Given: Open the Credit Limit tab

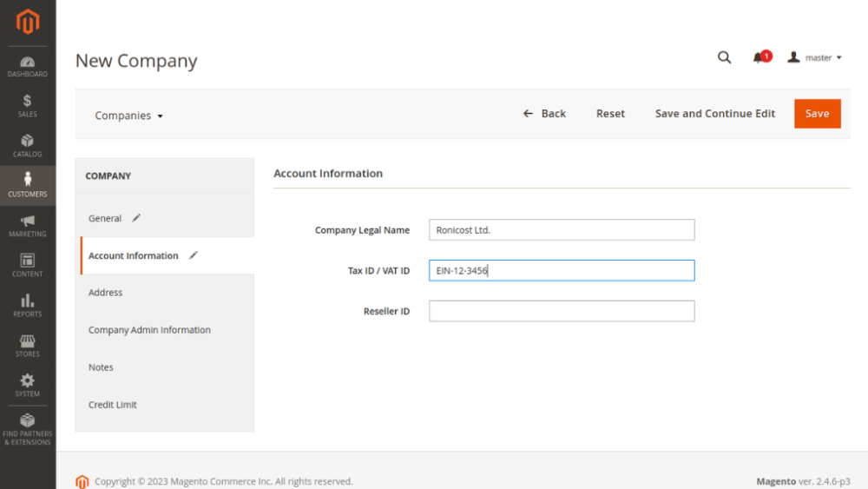Looking at the screenshot, I should click(112, 404).
